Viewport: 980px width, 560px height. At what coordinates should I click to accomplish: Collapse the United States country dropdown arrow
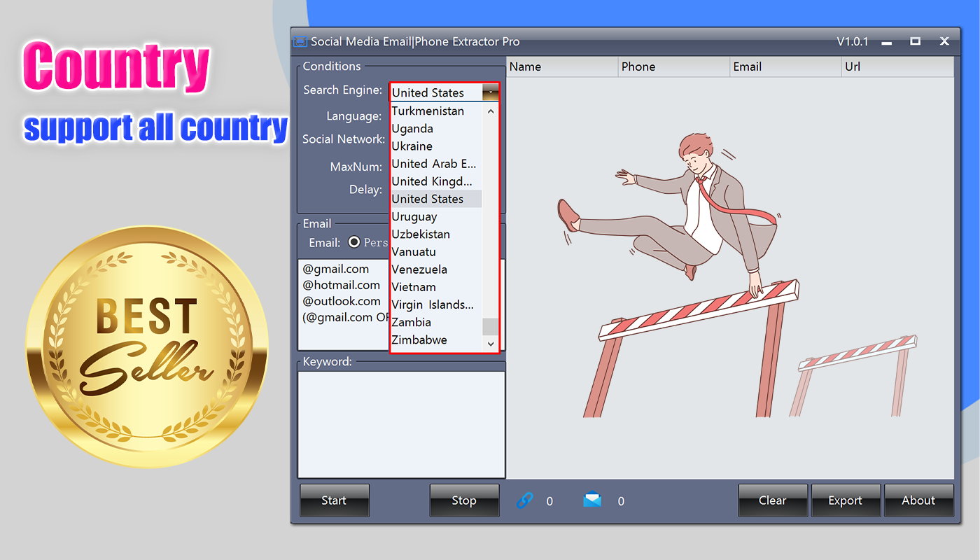click(x=491, y=92)
